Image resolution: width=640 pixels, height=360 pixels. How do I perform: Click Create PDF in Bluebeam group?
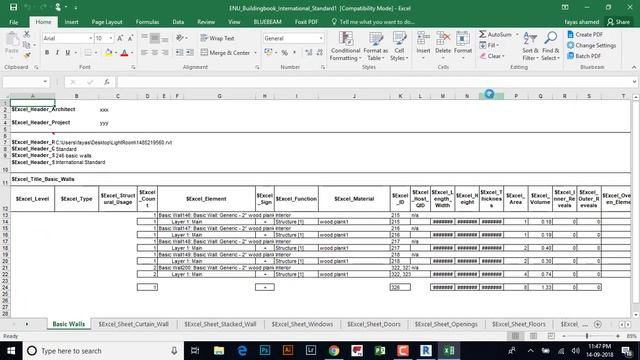[585, 35]
